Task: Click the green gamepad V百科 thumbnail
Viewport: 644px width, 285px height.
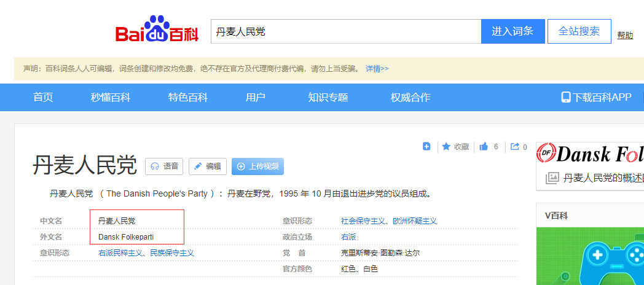Action: click(590, 256)
